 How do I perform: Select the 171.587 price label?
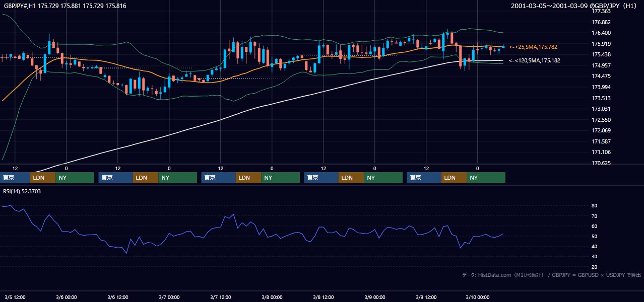coord(601,141)
